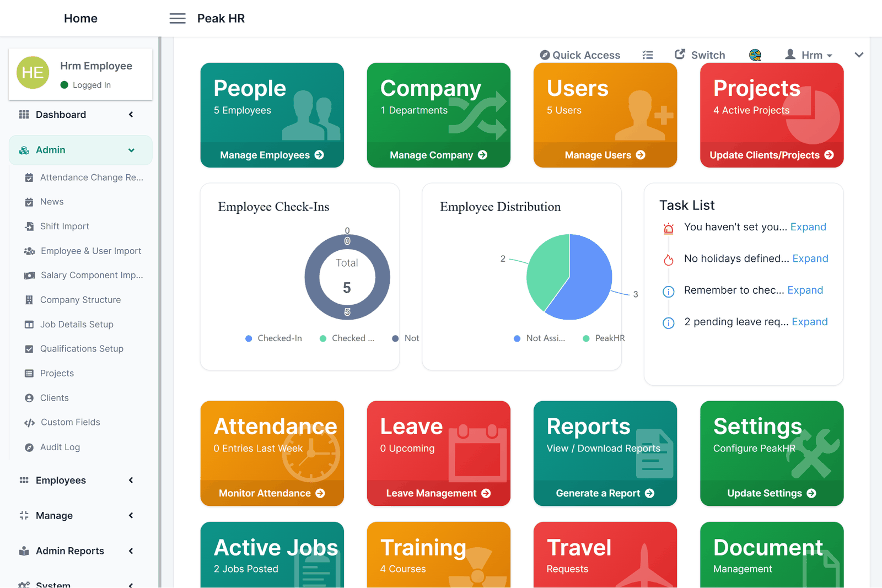Open the task checklist icon in top bar
Screen dimensions: 882x588
pos(648,55)
